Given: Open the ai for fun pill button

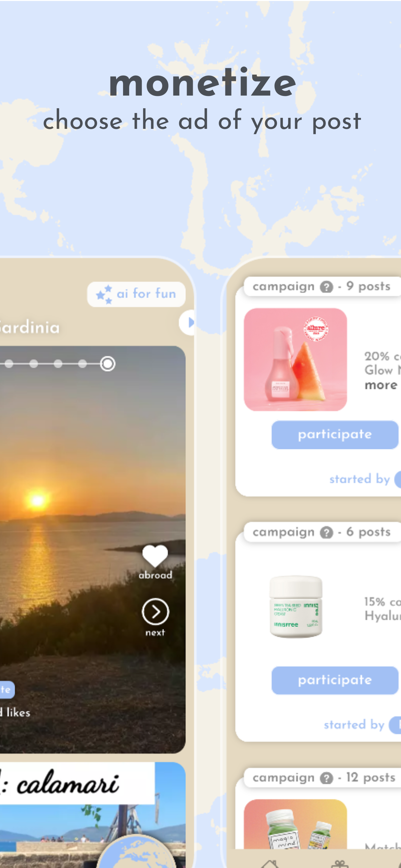Looking at the screenshot, I should pyautogui.click(x=136, y=294).
